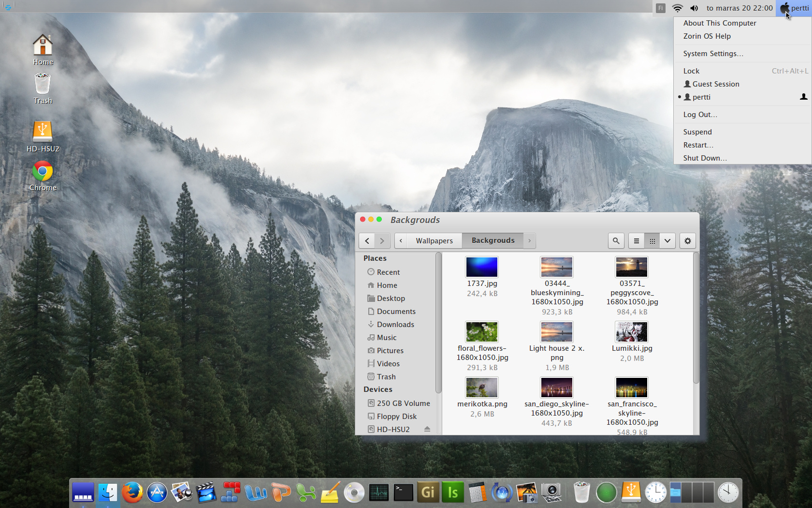This screenshot has height=508, width=812.
Task: Click the volume speaker icon
Action: (x=694, y=8)
